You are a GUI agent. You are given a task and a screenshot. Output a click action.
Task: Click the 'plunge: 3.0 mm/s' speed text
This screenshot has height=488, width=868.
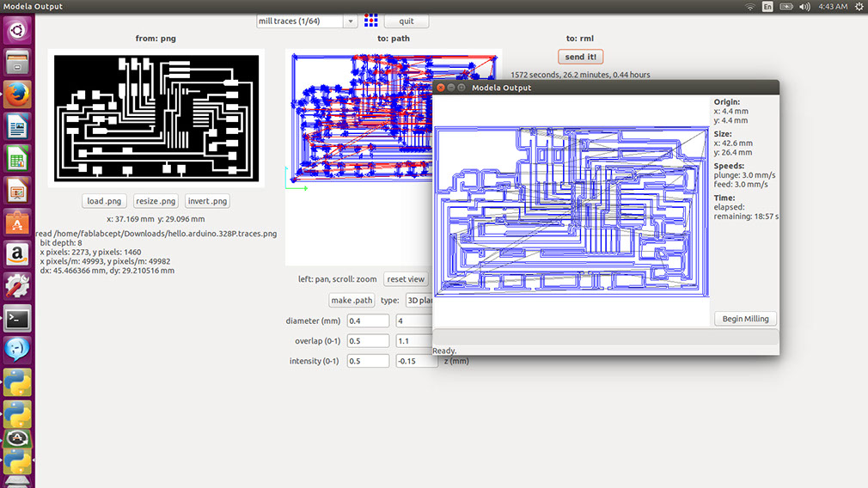(x=744, y=175)
